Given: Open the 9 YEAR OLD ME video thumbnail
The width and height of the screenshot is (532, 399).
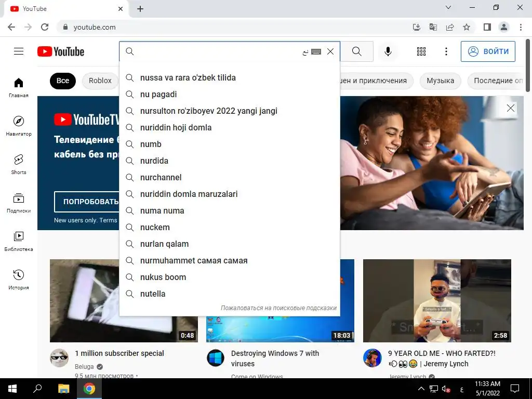Looking at the screenshot, I should (437, 301).
